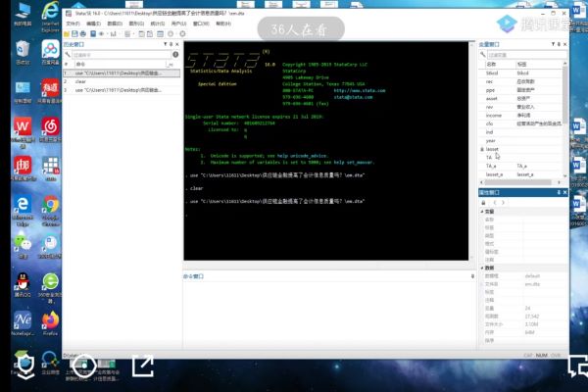Image resolution: width=588 pixels, height=392 pixels.
Task: Select the 'cfo' variable row
Action: [x=521, y=123]
